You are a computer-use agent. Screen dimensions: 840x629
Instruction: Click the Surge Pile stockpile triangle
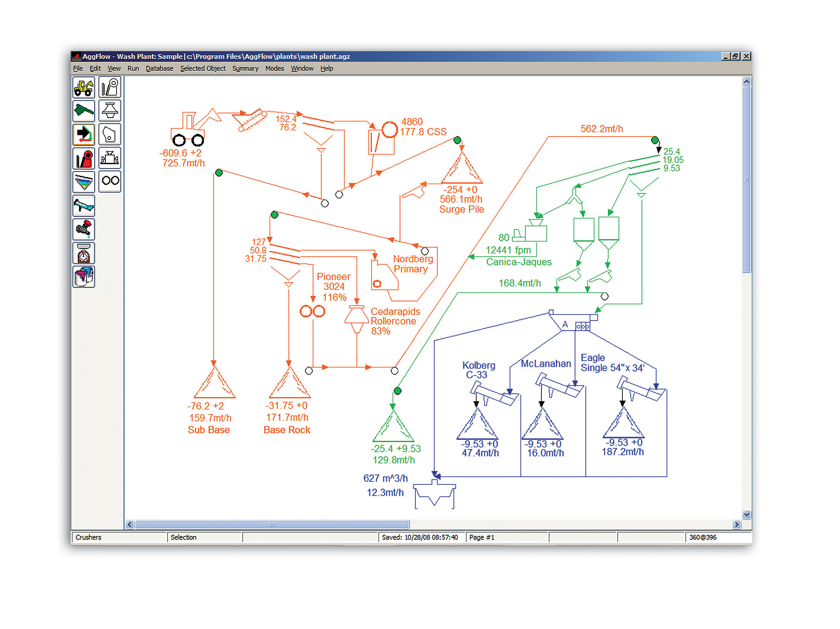[x=462, y=168]
